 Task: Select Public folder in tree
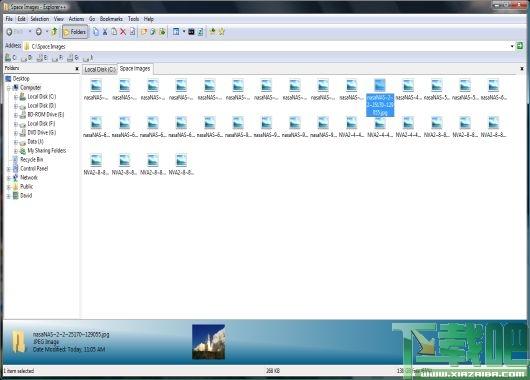(x=26, y=187)
